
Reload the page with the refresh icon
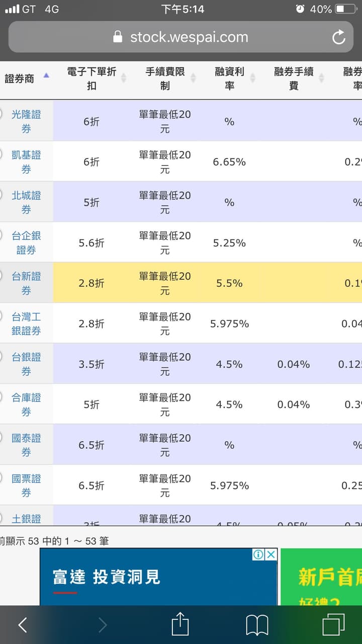point(338,36)
